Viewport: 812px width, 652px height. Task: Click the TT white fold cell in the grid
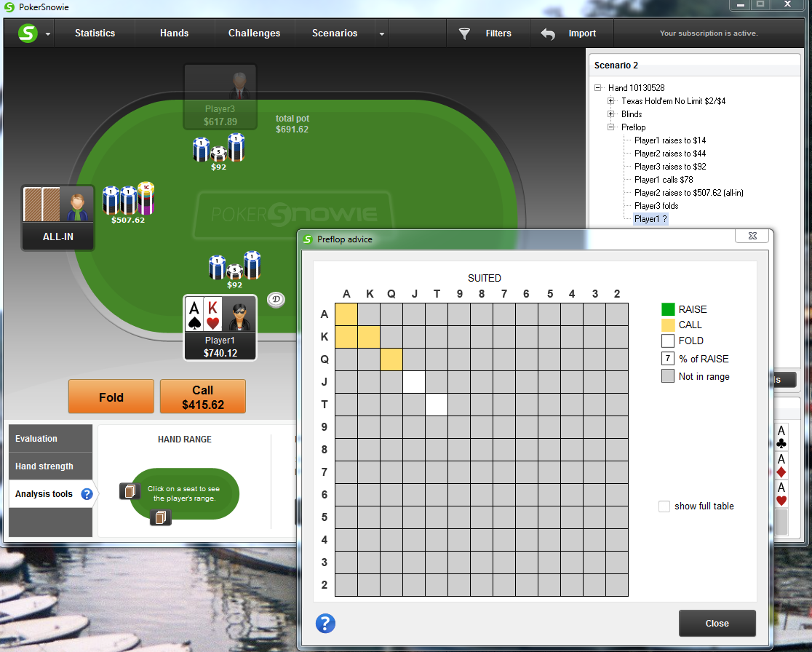coord(437,405)
